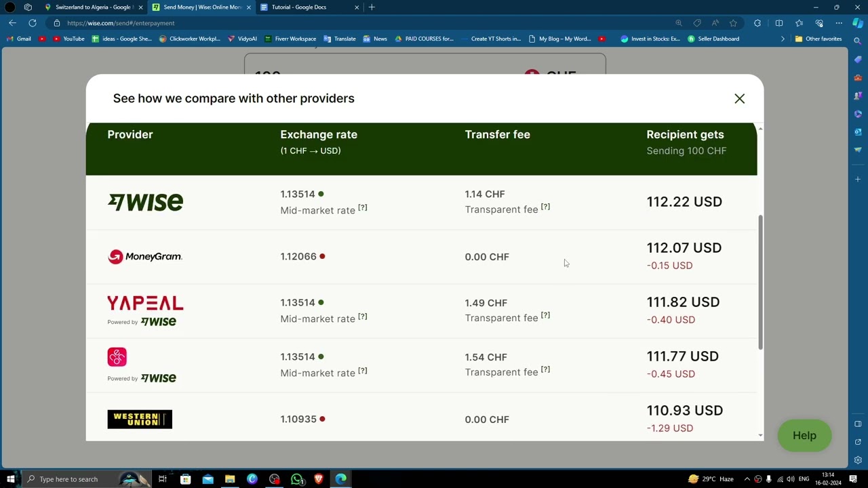The width and height of the screenshot is (868, 488).
Task: Select the Send Money Wise tab
Action: [201, 7]
